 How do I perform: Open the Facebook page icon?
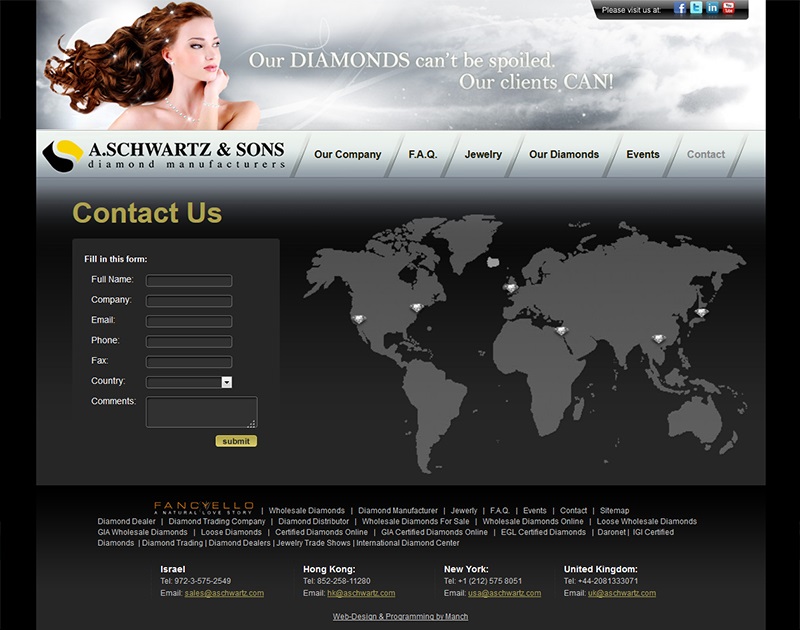click(x=681, y=9)
